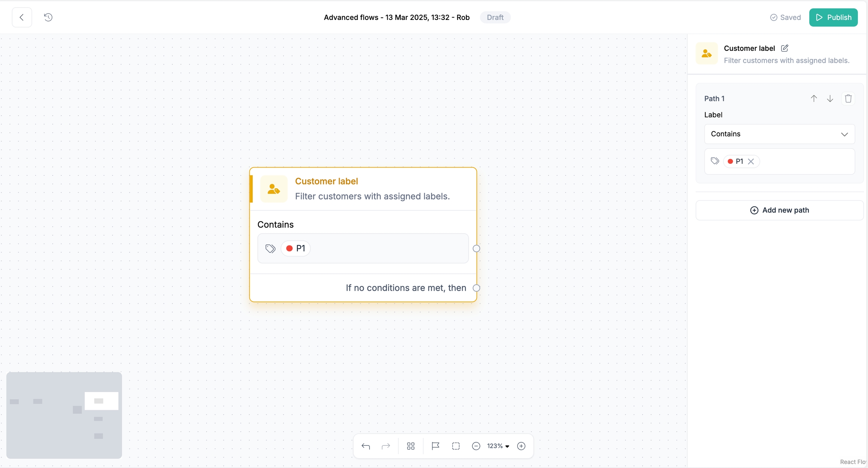
Task: Remove the P1 label tag
Action: click(x=751, y=162)
